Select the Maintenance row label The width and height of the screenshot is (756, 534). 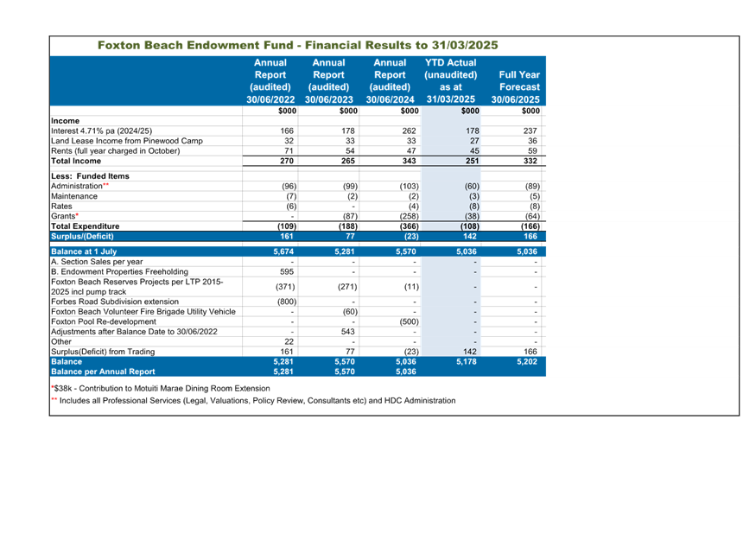pos(74,196)
